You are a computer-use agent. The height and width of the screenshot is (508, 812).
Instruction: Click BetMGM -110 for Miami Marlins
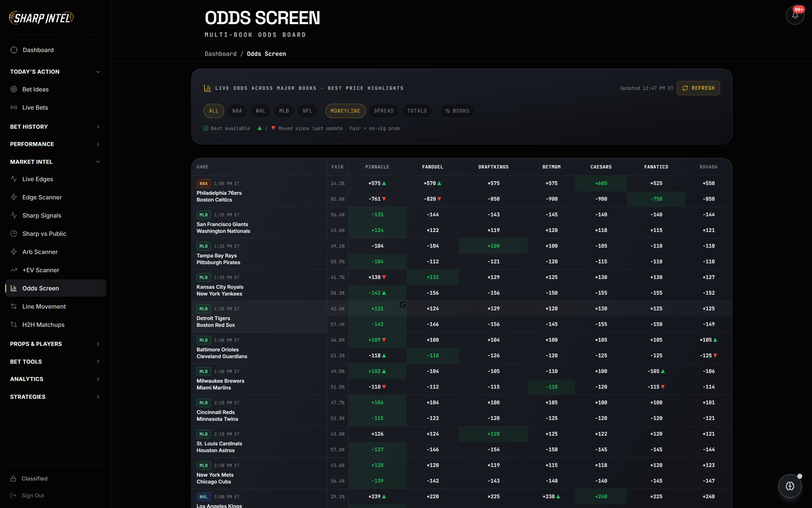(x=551, y=387)
